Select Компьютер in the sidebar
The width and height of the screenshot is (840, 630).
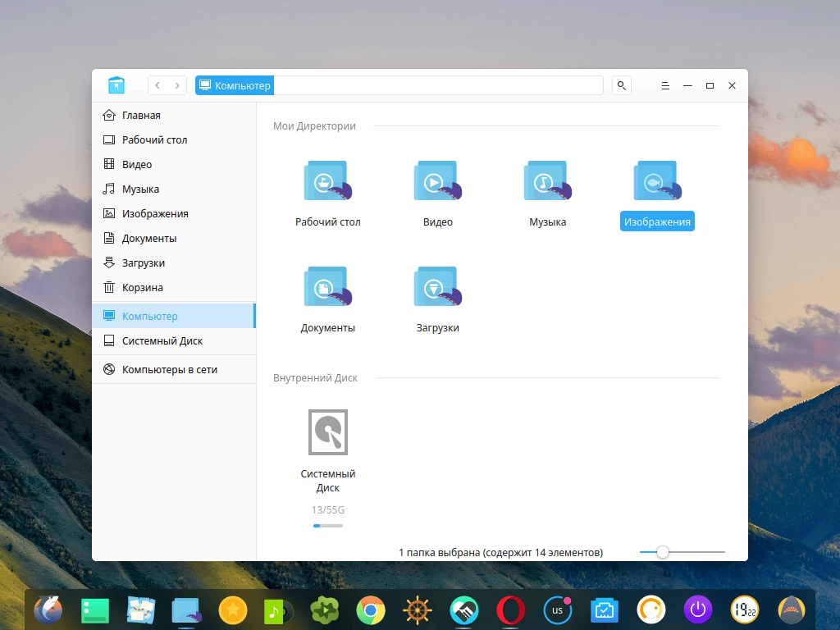click(x=174, y=316)
